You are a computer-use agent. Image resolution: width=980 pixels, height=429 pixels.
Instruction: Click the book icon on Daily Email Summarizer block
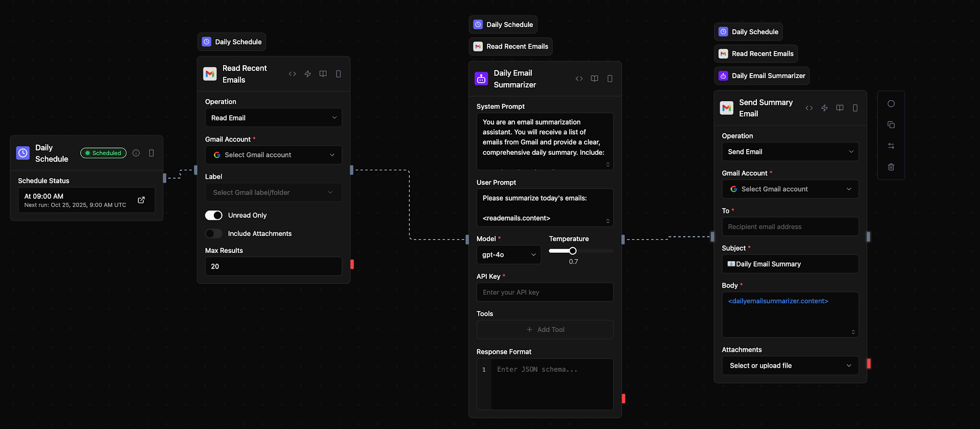point(595,79)
